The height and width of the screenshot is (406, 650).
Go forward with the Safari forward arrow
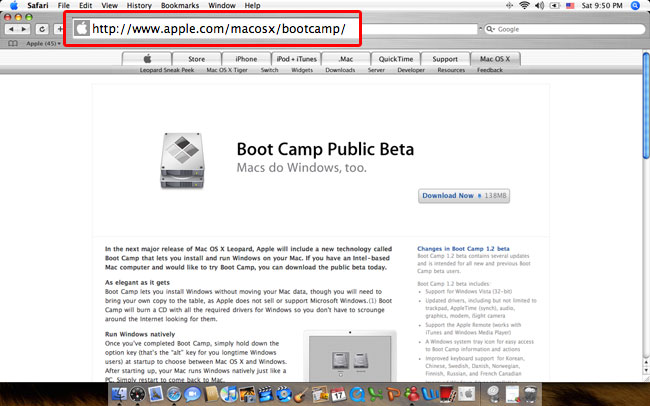pyautogui.click(x=24, y=29)
